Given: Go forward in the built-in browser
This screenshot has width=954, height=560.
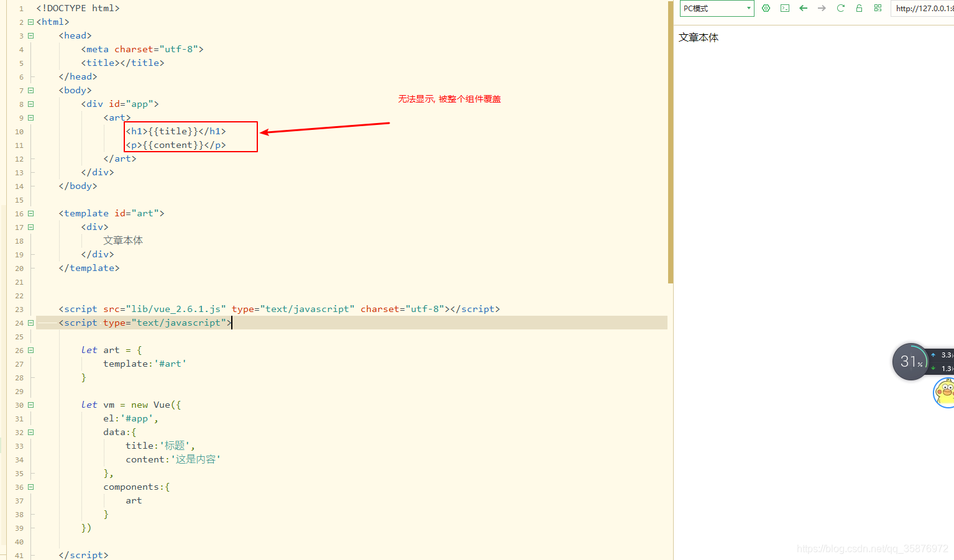Looking at the screenshot, I should tap(822, 8).
